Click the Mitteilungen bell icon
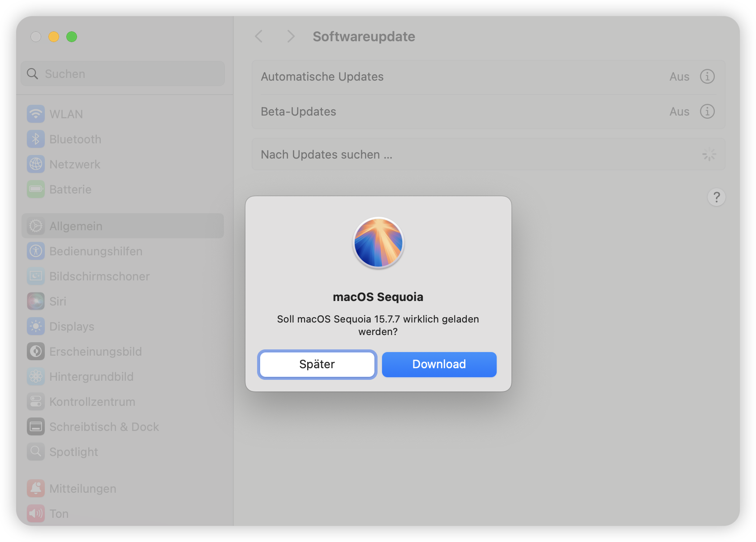Viewport: 756px width, 542px height. point(36,488)
